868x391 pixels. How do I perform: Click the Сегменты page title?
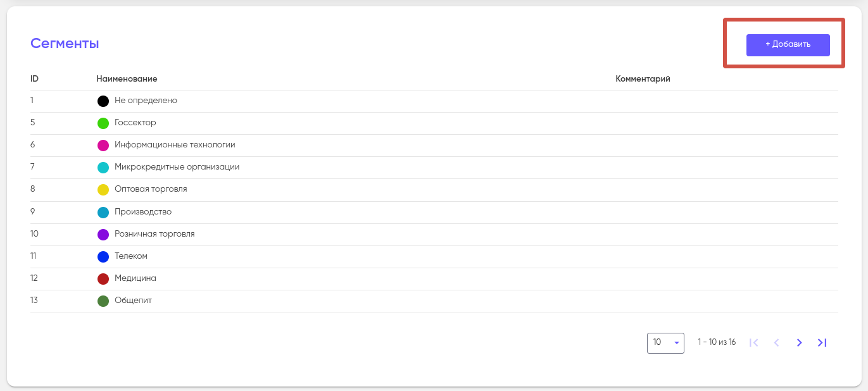click(x=65, y=44)
